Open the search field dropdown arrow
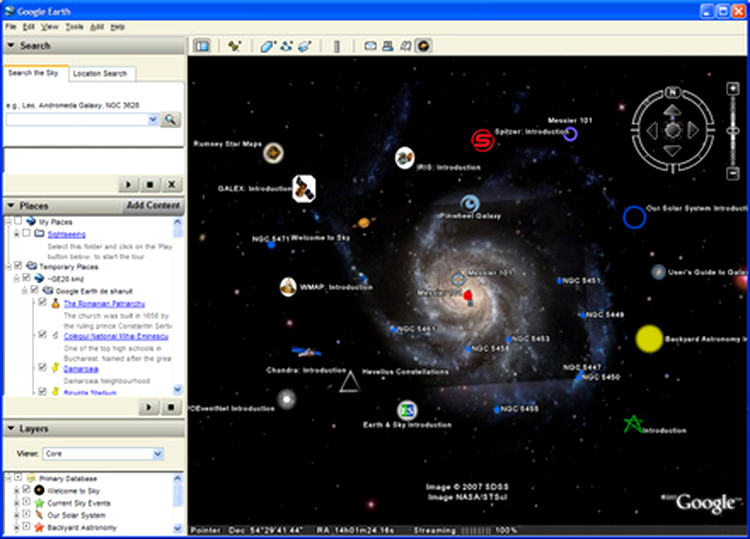The width and height of the screenshot is (750, 539). click(x=153, y=120)
